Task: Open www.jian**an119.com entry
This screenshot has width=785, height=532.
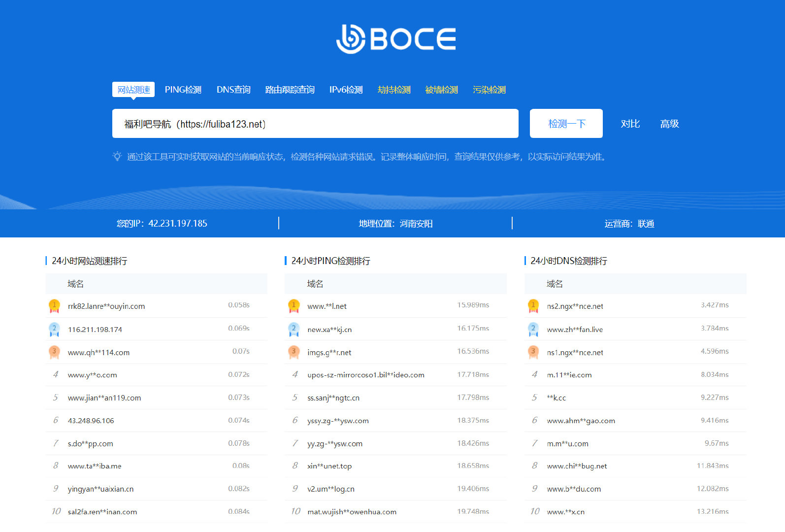Action: (x=104, y=398)
